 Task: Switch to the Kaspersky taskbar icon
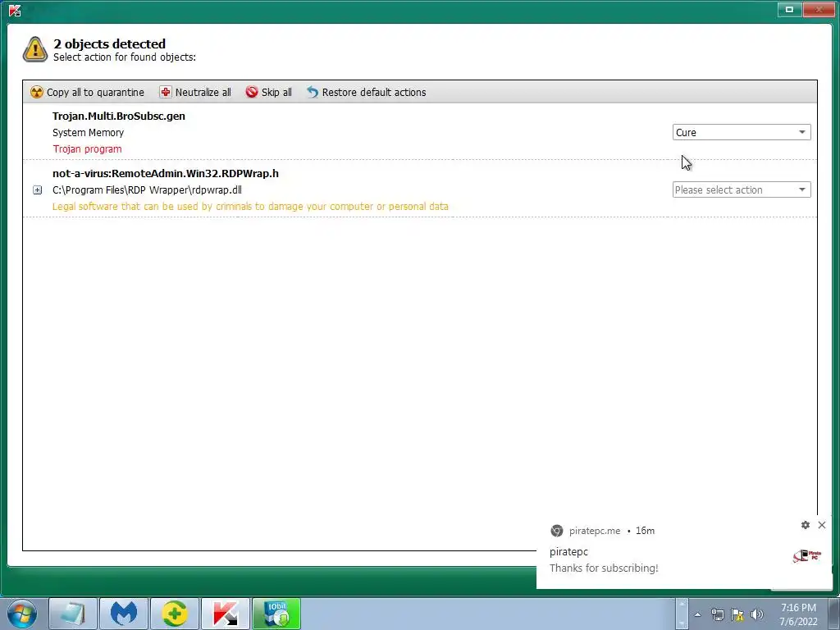tap(226, 614)
